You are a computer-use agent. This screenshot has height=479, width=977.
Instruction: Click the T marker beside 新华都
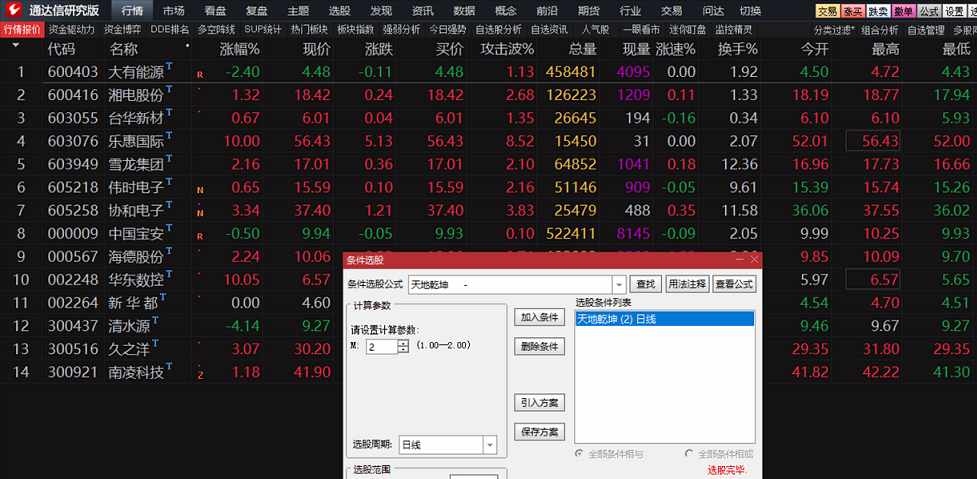click(x=163, y=297)
